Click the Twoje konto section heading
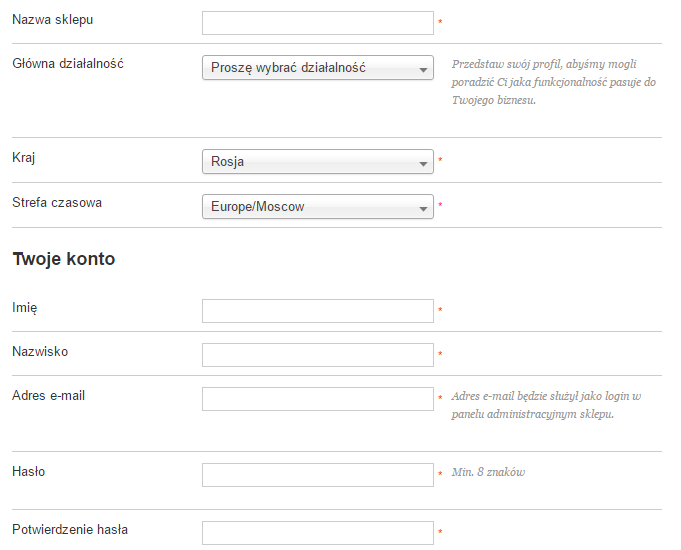This screenshot has width=681, height=550. tap(64, 259)
